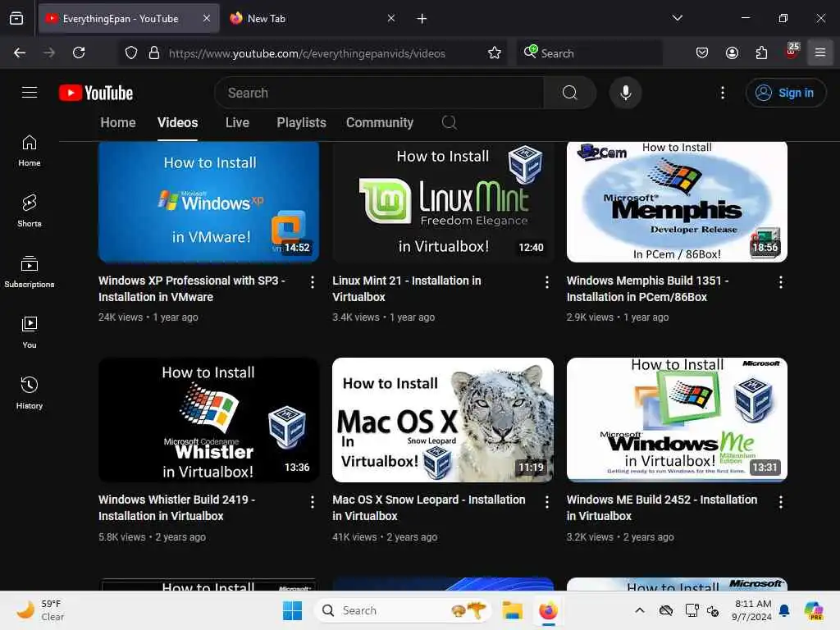Open title Windows XP Professional with SP3

point(192,289)
